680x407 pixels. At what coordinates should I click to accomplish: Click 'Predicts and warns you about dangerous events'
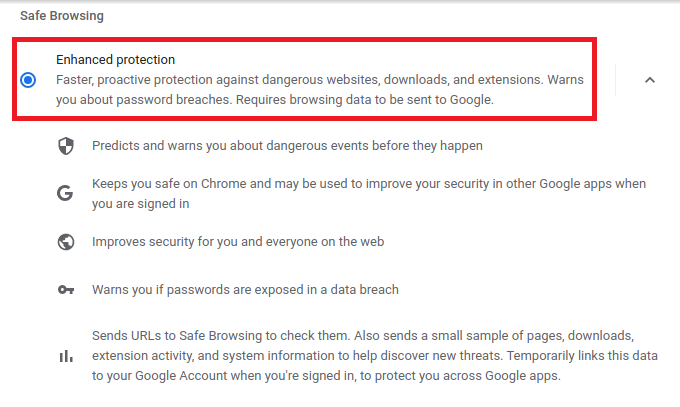[x=287, y=146]
